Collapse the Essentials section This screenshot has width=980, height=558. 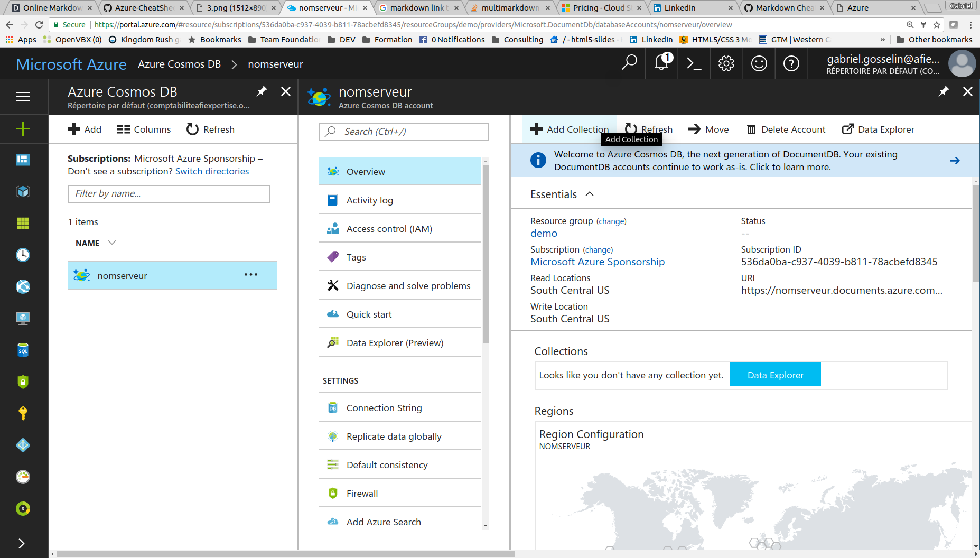(x=590, y=194)
